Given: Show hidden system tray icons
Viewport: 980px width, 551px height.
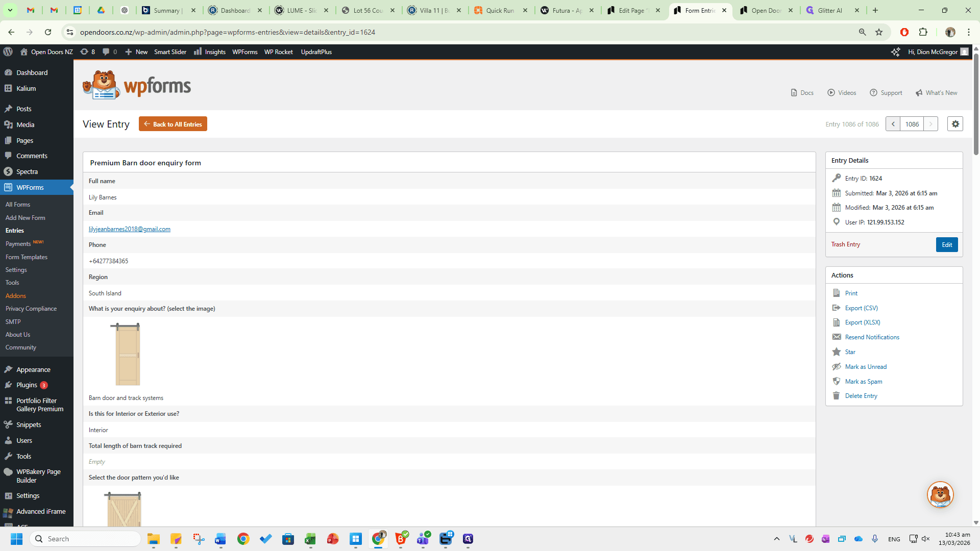Looking at the screenshot, I should pos(776,539).
